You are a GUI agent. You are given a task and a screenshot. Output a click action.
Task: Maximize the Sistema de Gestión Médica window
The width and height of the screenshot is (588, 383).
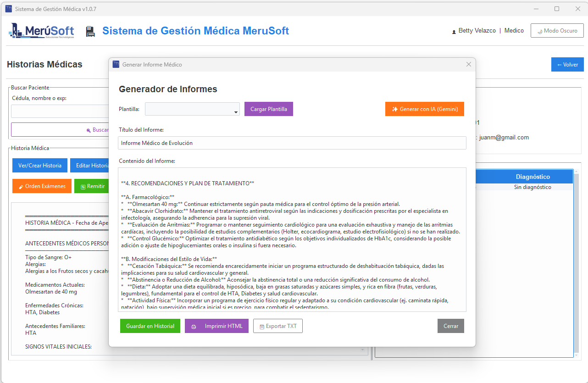point(557,9)
